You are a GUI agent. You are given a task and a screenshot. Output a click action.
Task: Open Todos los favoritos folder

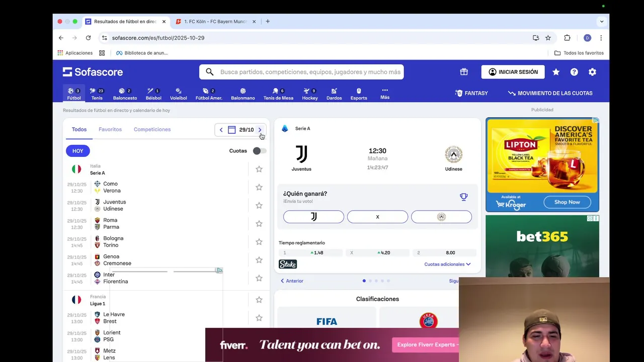tap(579, 53)
